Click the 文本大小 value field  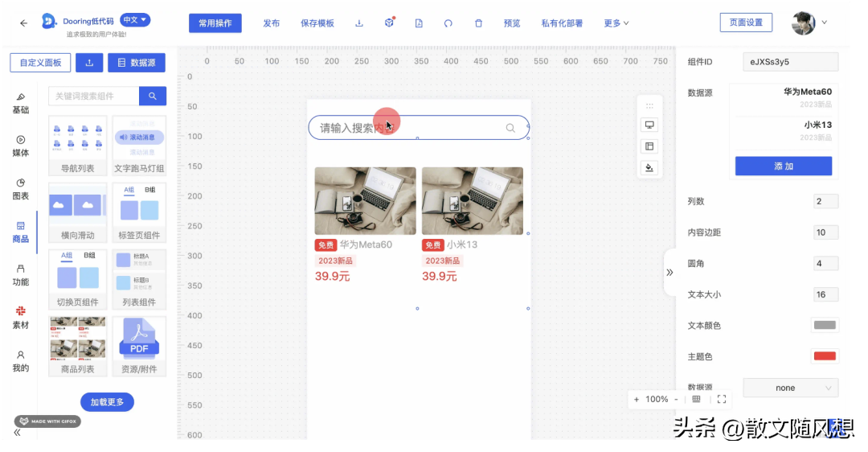[825, 294]
